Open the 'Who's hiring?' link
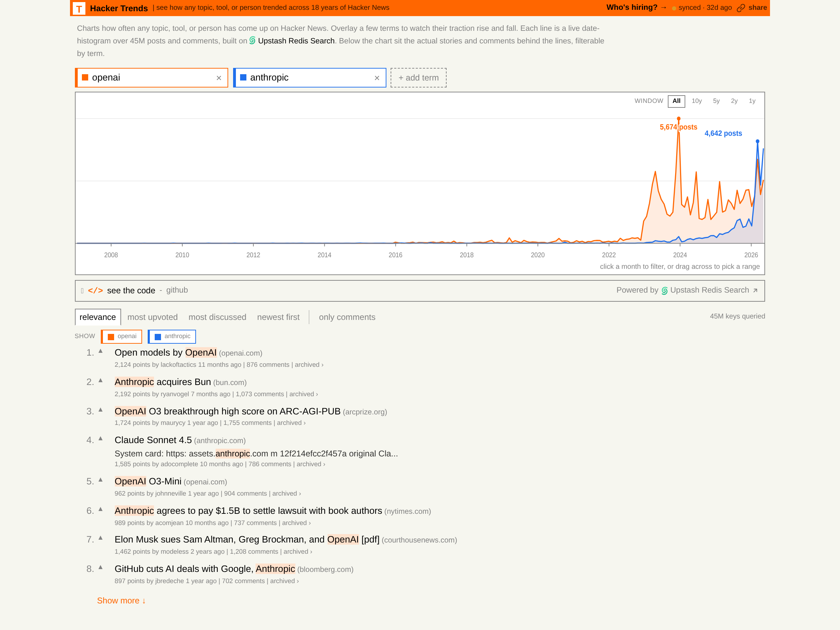840x630 pixels. pos(636,8)
